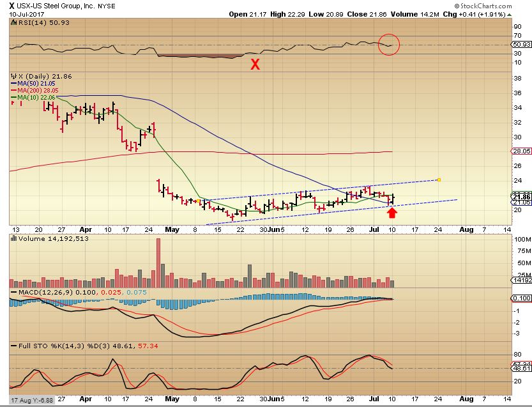
Task: Click the volume icon before Volume 14,192,513
Action: (13, 238)
